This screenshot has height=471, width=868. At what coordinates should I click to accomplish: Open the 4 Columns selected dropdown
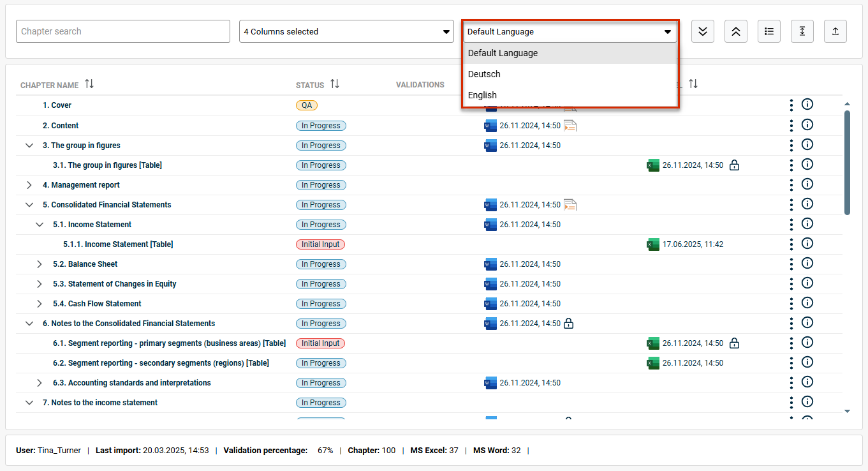point(346,31)
